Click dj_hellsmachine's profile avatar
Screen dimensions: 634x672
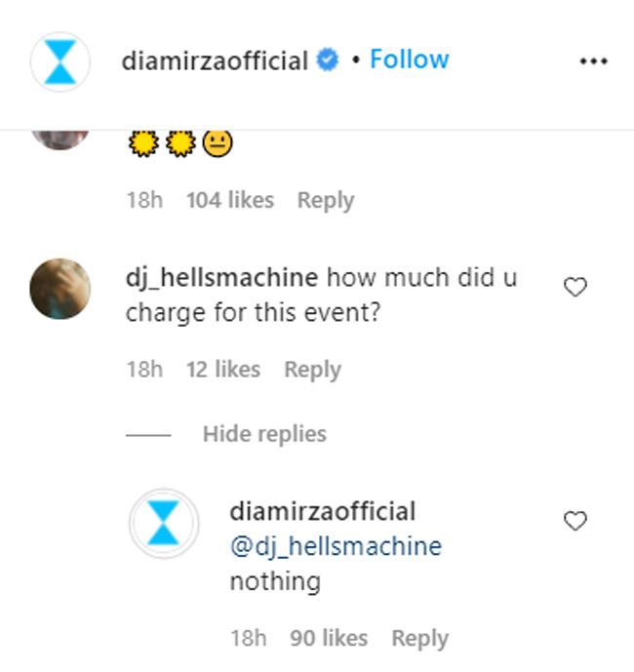click(60, 289)
